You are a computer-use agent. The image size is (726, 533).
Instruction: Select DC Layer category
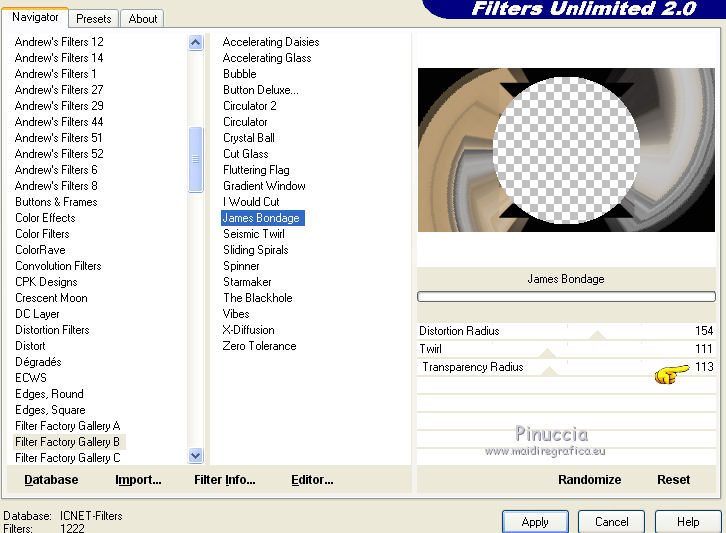click(x=37, y=314)
